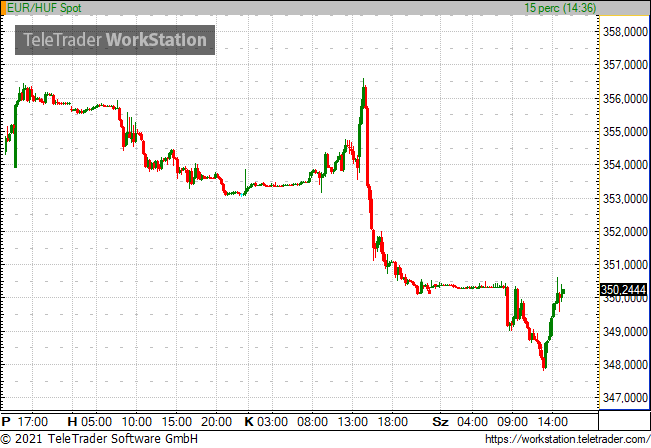
Task: Click the 348,0000 price axis label
Action: click(x=625, y=365)
